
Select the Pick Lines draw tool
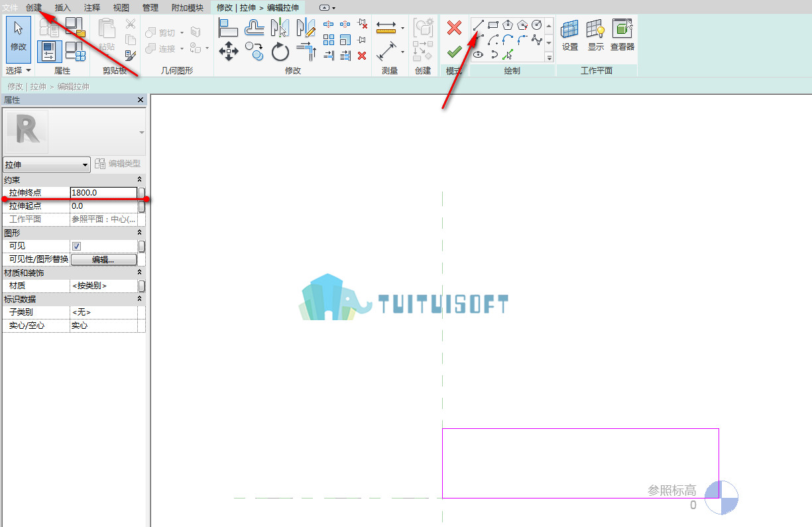pos(508,55)
